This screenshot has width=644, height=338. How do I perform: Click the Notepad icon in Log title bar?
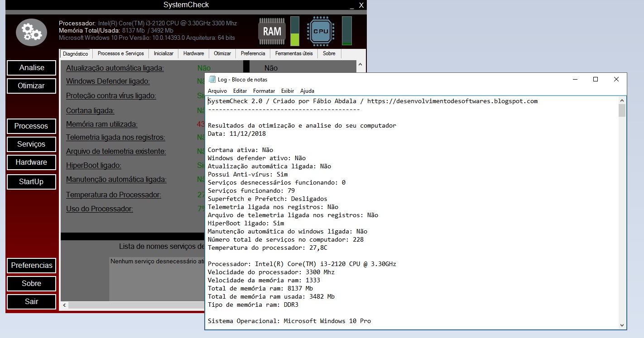click(x=212, y=79)
